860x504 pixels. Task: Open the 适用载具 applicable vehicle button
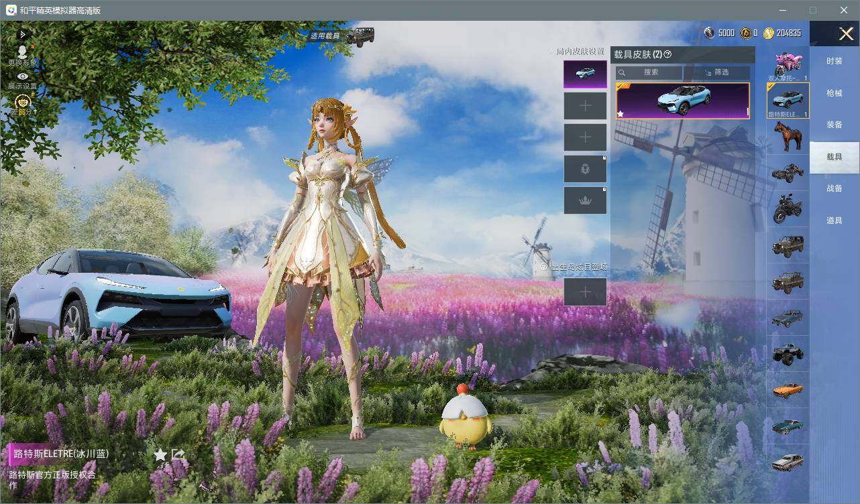click(342, 36)
